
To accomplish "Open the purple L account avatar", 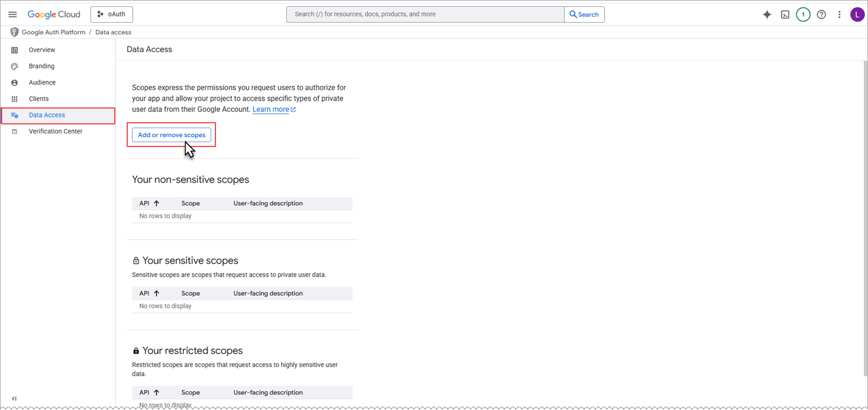I will pyautogui.click(x=857, y=15).
